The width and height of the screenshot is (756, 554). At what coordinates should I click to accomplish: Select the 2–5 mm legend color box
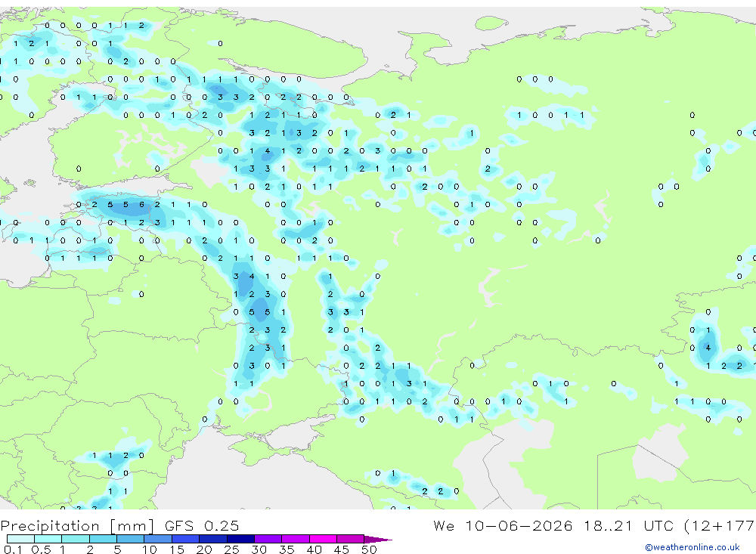pyautogui.click(x=103, y=539)
